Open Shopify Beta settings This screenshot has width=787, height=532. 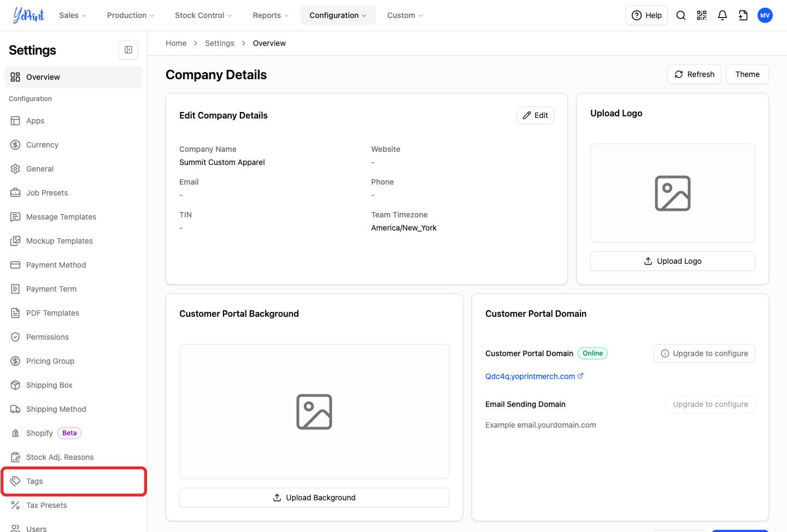73,433
